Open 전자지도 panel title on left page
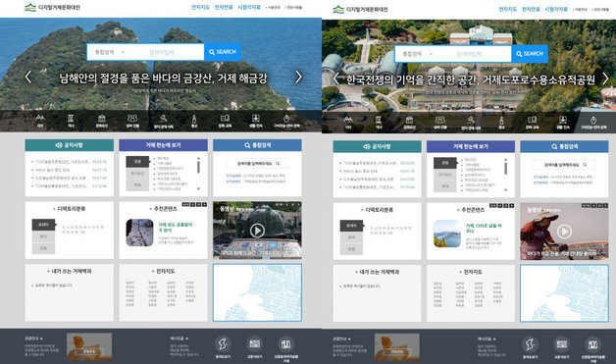 pyautogui.click(x=164, y=271)
